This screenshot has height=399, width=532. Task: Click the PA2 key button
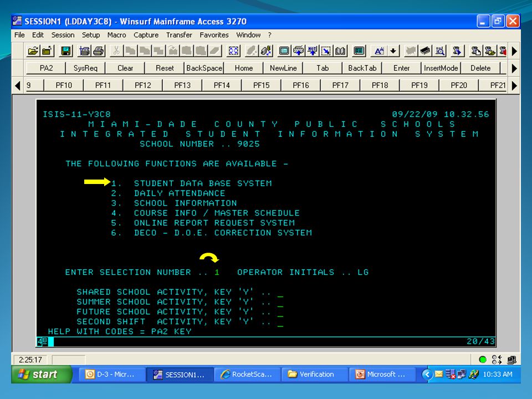tap(46, 68)
